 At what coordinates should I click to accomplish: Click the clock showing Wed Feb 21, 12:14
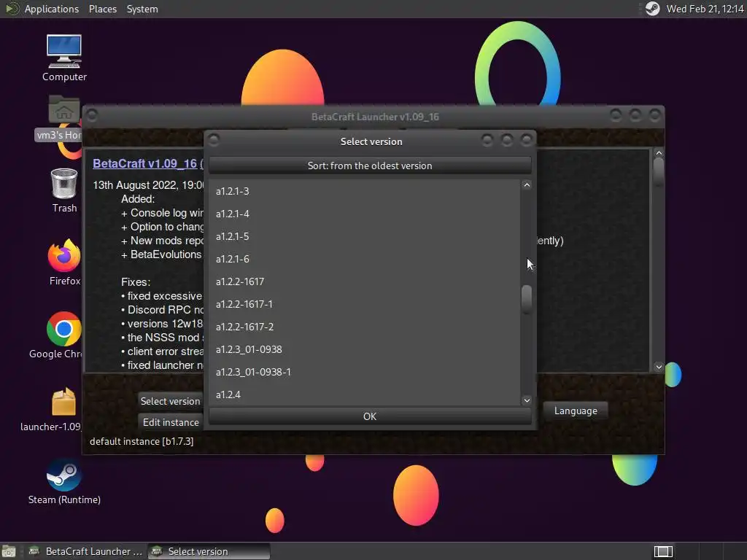[705, 9]
